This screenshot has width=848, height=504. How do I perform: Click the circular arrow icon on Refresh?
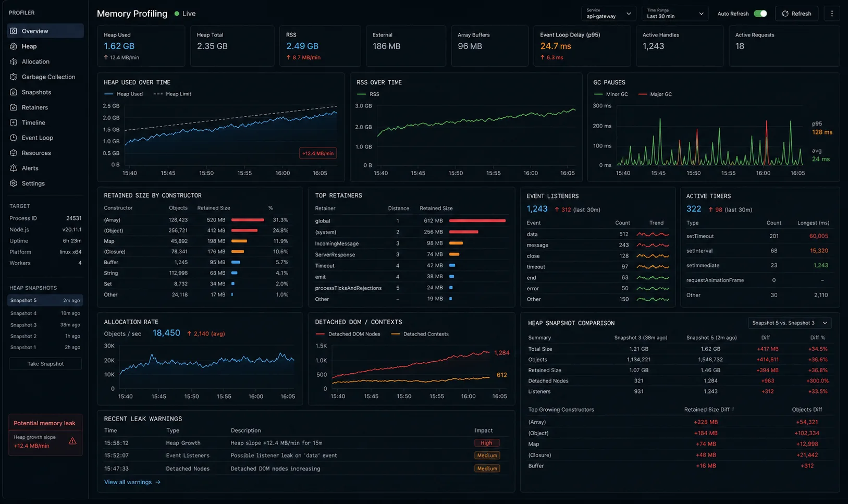[x=785, y=14]
